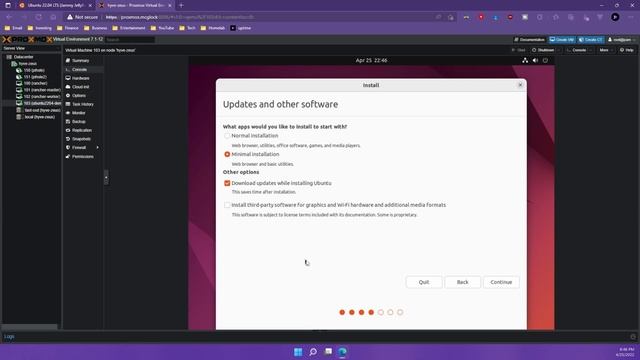The image size is (640, 360).
Task: Open the Server View dropdown
Action: coord(31,48)
